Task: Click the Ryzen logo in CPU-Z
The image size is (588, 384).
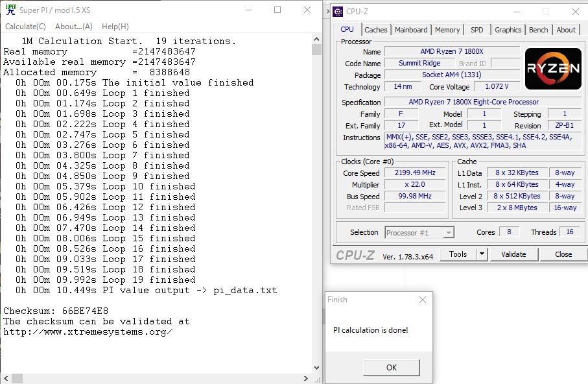Action: coord(553,68)
